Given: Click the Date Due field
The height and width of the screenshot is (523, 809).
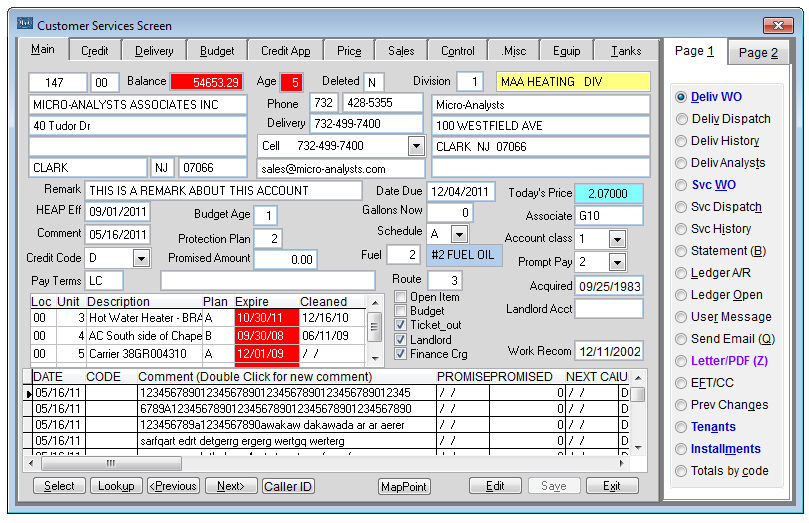Looking at the screenshot, I should (x=461, y=192).
